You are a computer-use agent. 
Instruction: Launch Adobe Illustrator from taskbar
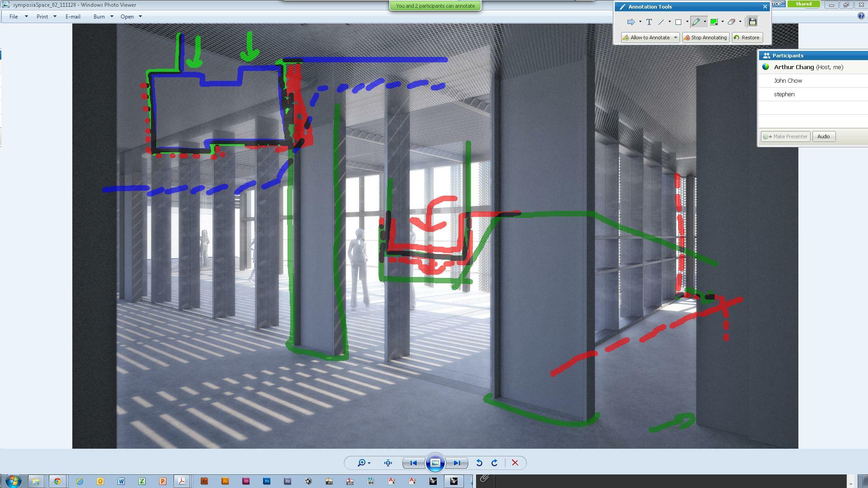coord(225,481)
